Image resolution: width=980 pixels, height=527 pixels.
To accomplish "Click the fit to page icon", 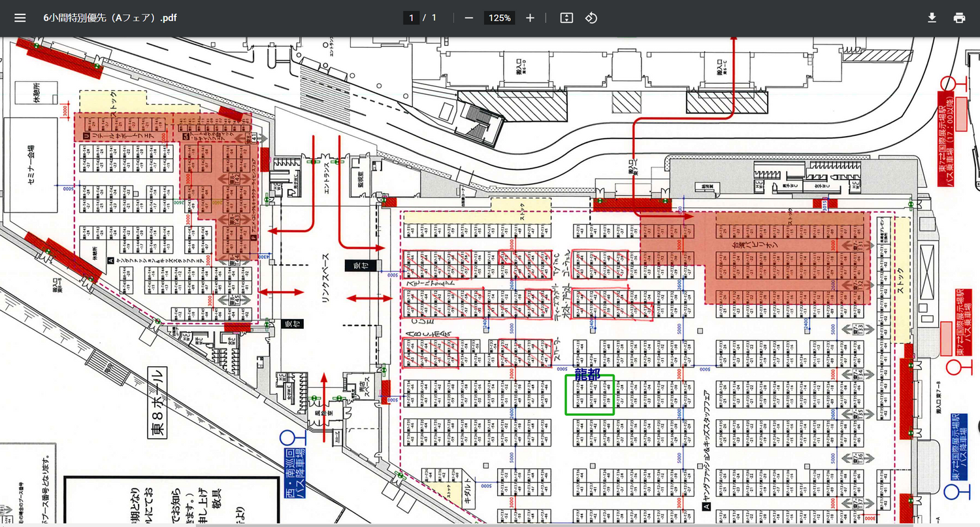I will 566,18.
